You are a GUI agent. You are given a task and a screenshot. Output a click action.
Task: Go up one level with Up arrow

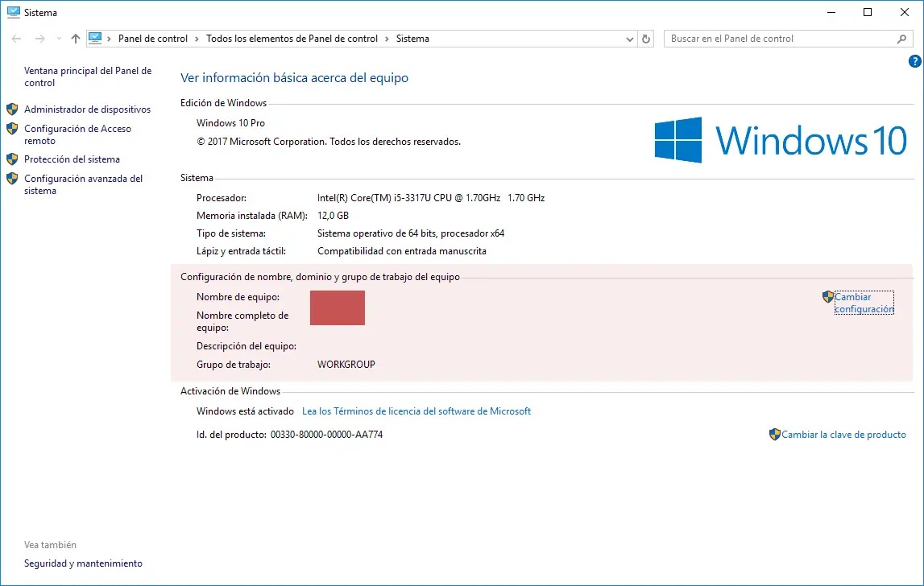click(76, 39)
